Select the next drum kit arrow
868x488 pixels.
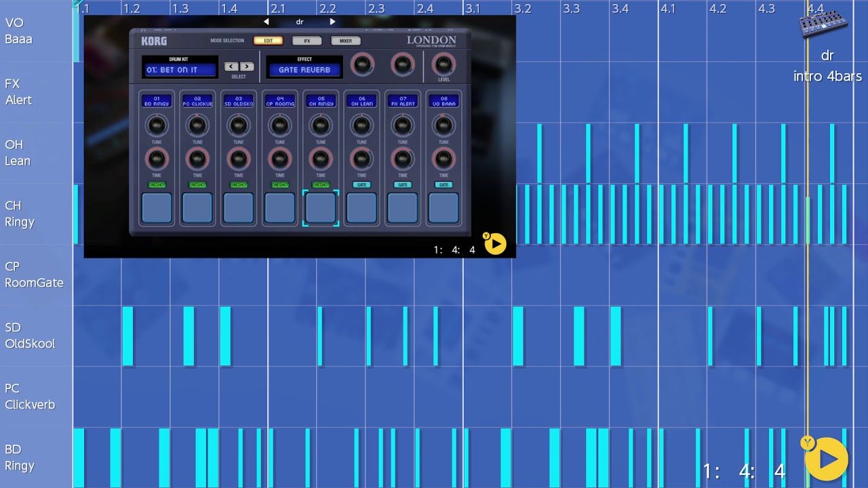pos(246,66)
